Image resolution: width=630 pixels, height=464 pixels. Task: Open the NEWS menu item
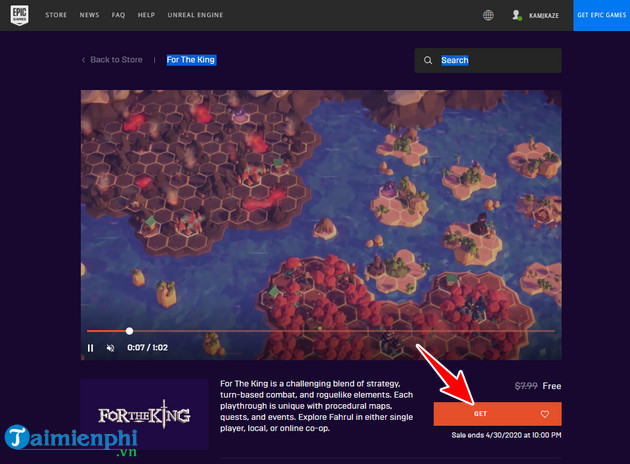coord(89,15)
